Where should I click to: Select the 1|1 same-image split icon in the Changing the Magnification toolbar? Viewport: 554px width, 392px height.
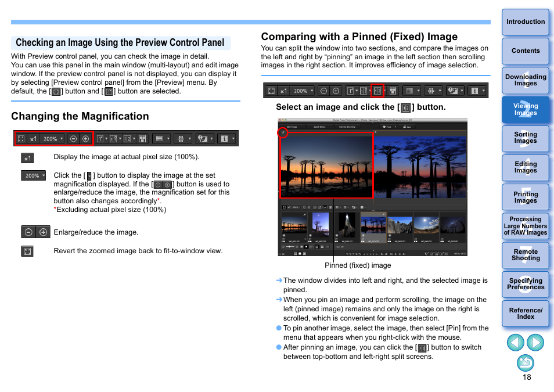click(113, 139)
